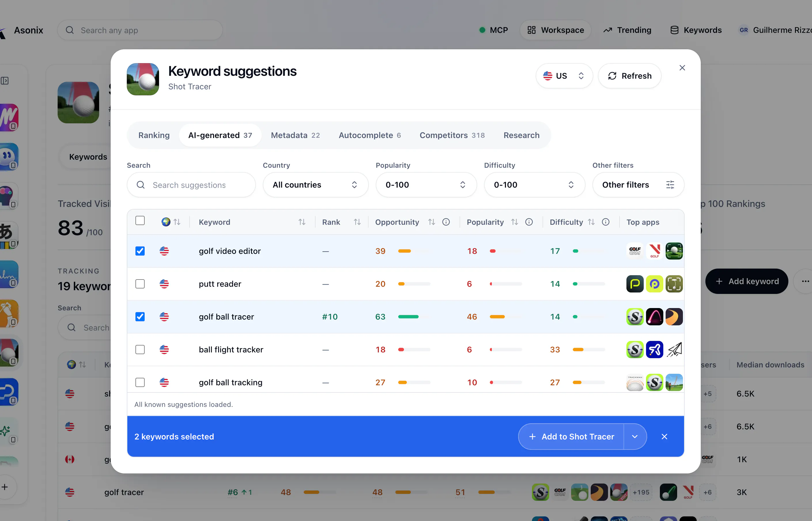The image size is (812, 521).
Task: Click the Refresh circular arrows icon
Action: (x=612, y=76)
